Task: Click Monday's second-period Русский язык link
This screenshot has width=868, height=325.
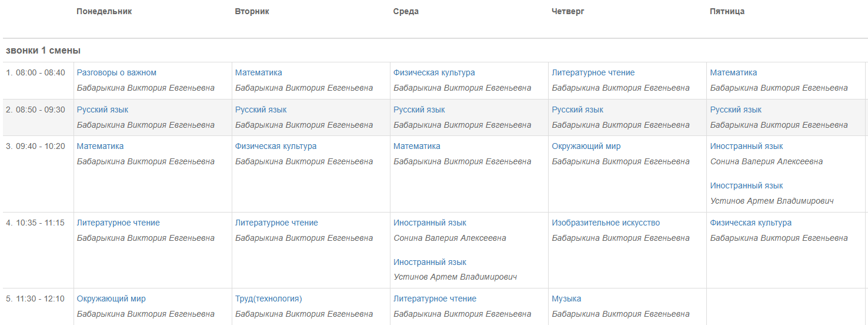Action: 102,110
